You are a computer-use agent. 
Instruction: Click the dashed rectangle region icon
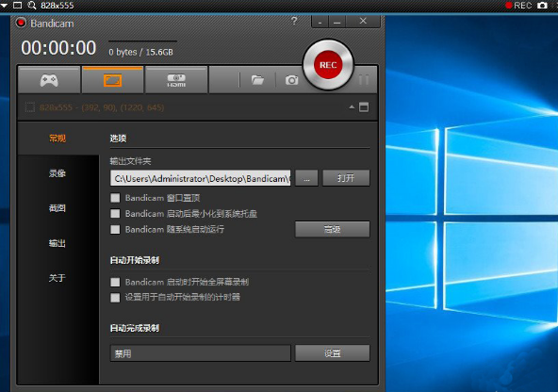coord(30,107)
